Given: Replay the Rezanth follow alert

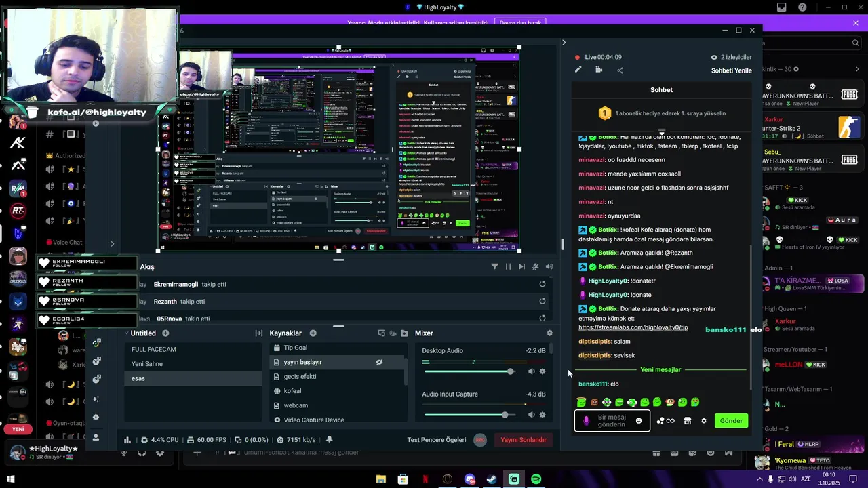Looking at the screenshot, I should tap(542, 302).
